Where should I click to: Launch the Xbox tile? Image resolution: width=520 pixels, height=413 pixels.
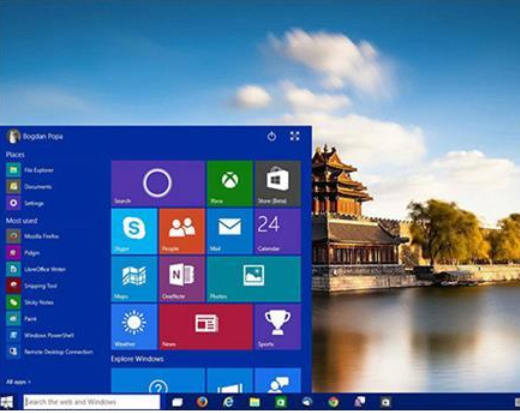pos(230,183)
